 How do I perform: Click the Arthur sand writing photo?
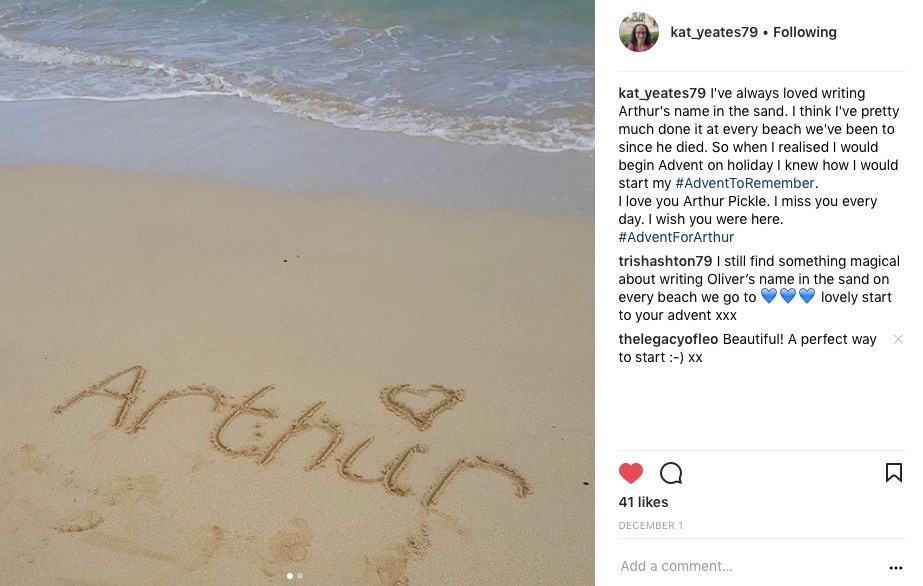pyautogui.click(x=297, y=293)
